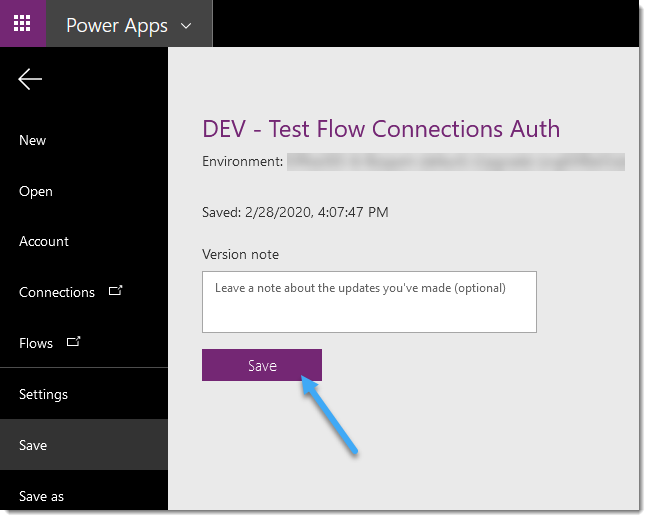Image resolution: width=649 pixels, height=520 pixels.
Task: Open Flows in the sidebar
Action: point(36,343)
